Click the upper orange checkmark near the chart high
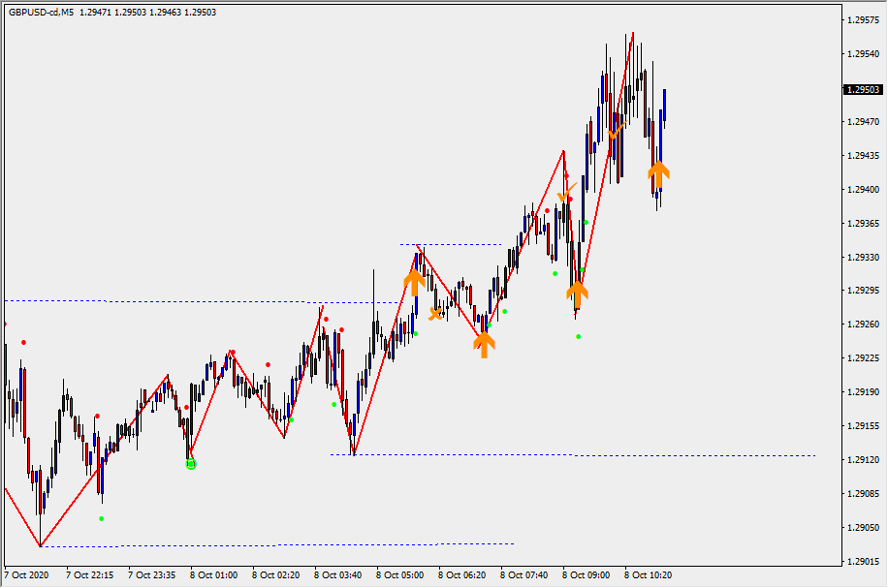This screenshot has width=888, height=588. (616, 133)
